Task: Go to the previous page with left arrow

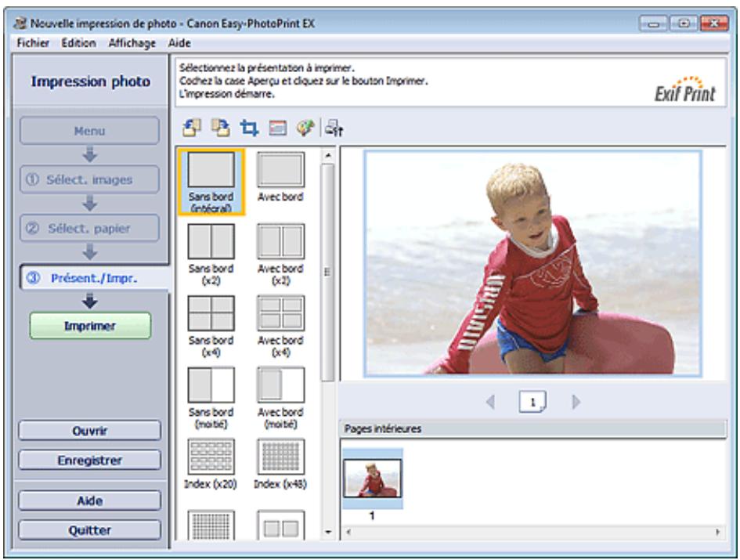Action: (490, 402)
